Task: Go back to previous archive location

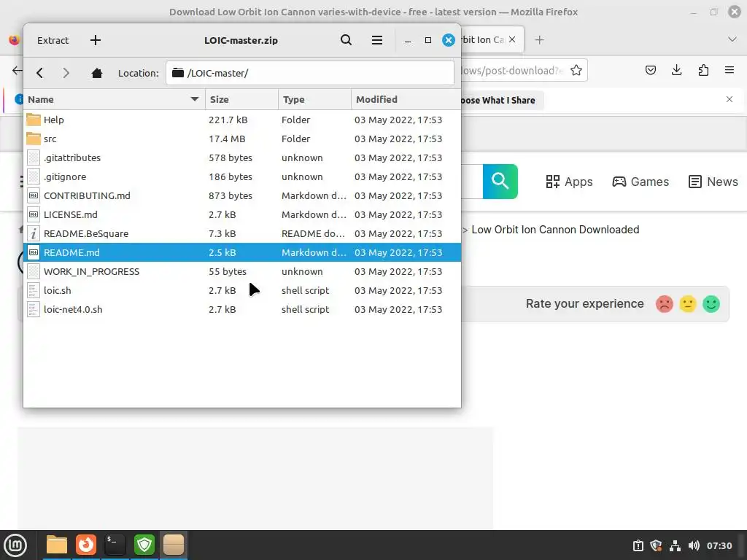Action: click(39, 73)
